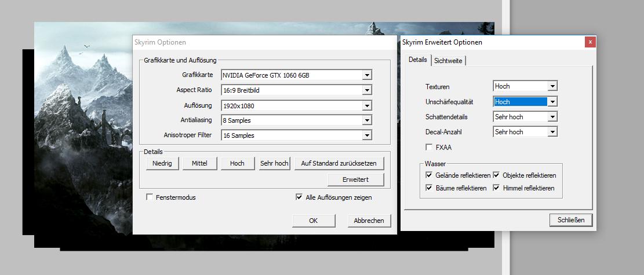The height and width of the screenshot is (275, 644).
Task: Click the Sehr hoch preset button
Action: pyautogui.click(x=274, y=163)
